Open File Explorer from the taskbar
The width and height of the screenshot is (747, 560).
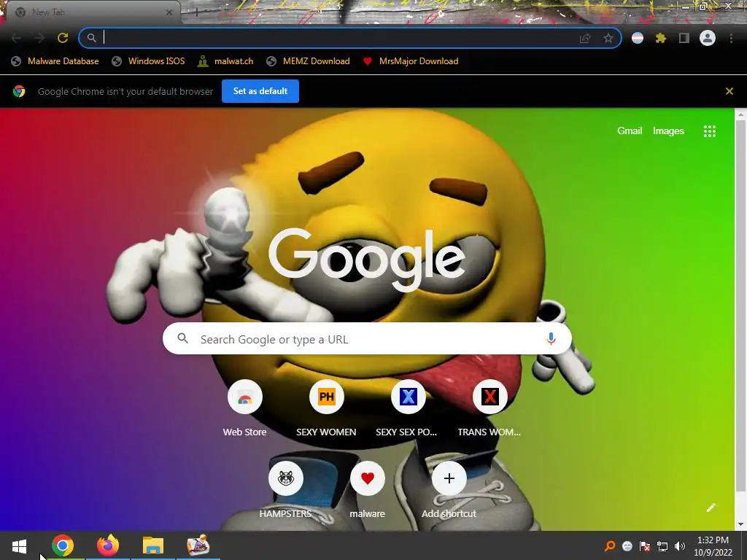pos(153,545)
